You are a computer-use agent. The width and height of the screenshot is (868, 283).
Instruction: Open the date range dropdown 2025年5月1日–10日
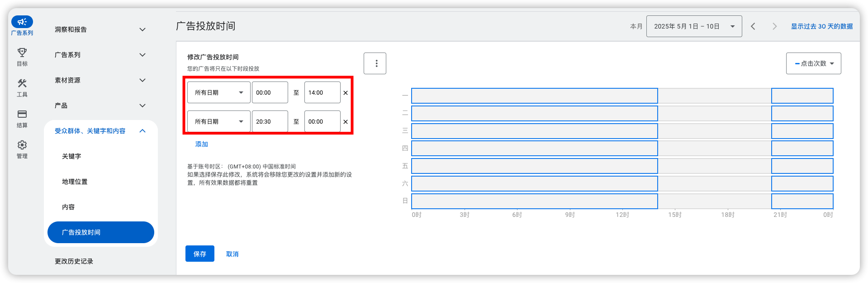click(x=694, y=26)
